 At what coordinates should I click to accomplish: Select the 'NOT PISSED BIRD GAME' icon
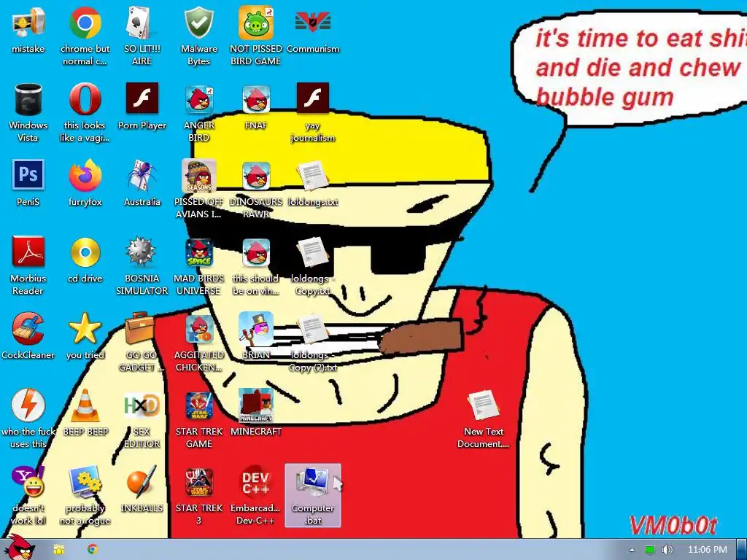click(256, 36)
